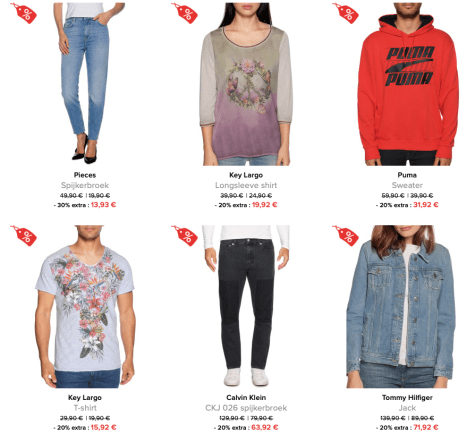
Task: Click the sale tag icon on Puma sweater
Action: [345, 13]
